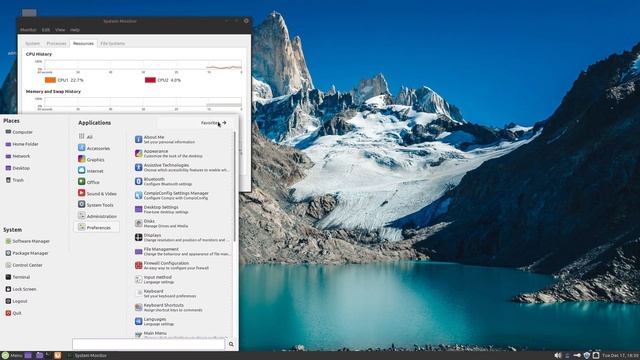The image size is (640, 360).
Task: Select the Preferences category
Action: [x=97, y=227]
